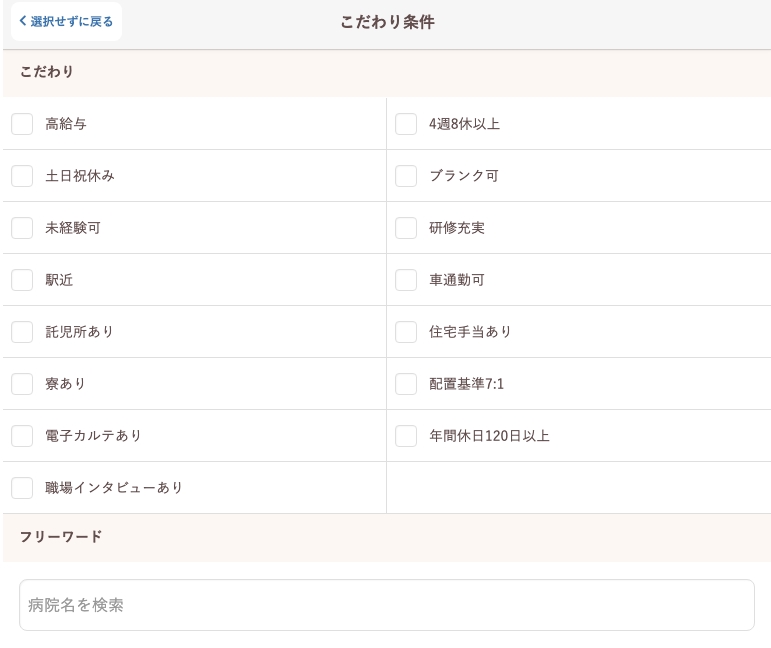This screenshot has width=771, height=648.
Task: Select the ブランク可 option
Action: tap(406, 176)
